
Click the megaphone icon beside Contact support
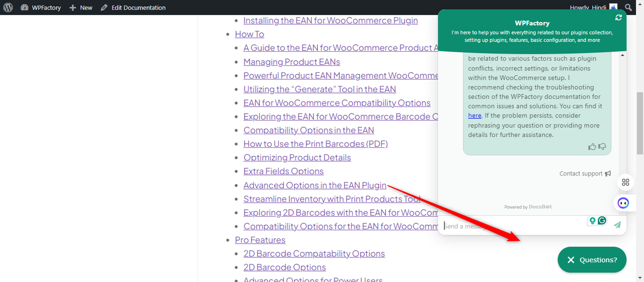point(608,173)
